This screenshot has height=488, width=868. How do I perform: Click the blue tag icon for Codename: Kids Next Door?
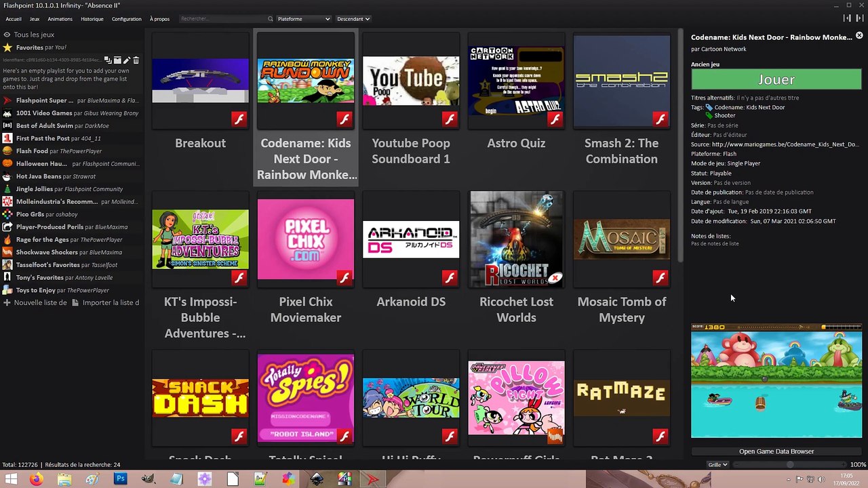(709, 107)
